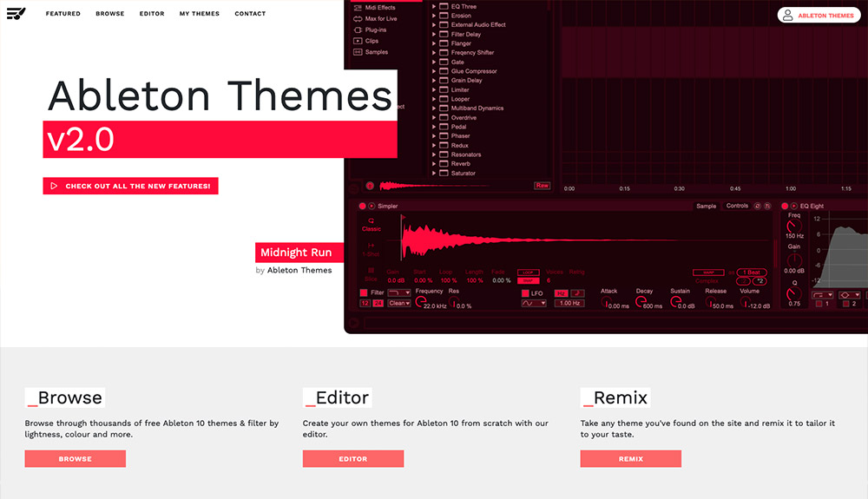Toggle the EQ Eight device activator
The image size is (868, 499).
785,206
